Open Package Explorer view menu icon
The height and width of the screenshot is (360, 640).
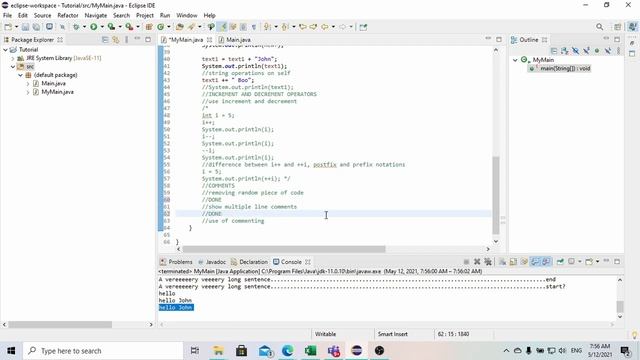[x=127, y=40]
